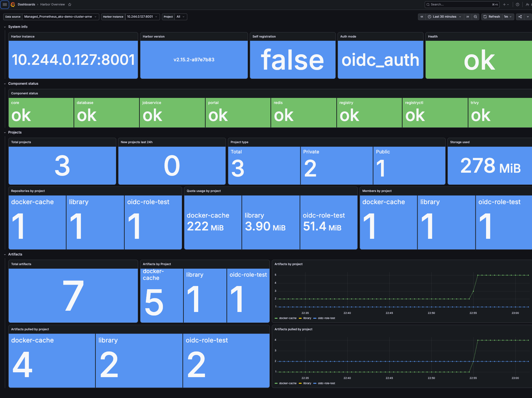Shift time range backward

[422, 17]
